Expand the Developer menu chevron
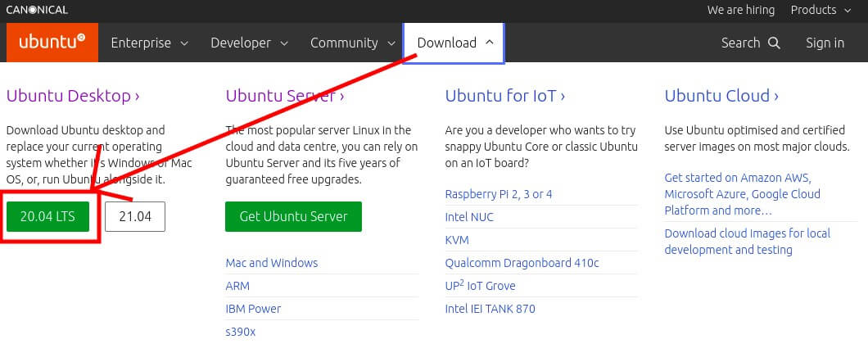This screenshot has height=353, width=868. [x=284, y=43]
